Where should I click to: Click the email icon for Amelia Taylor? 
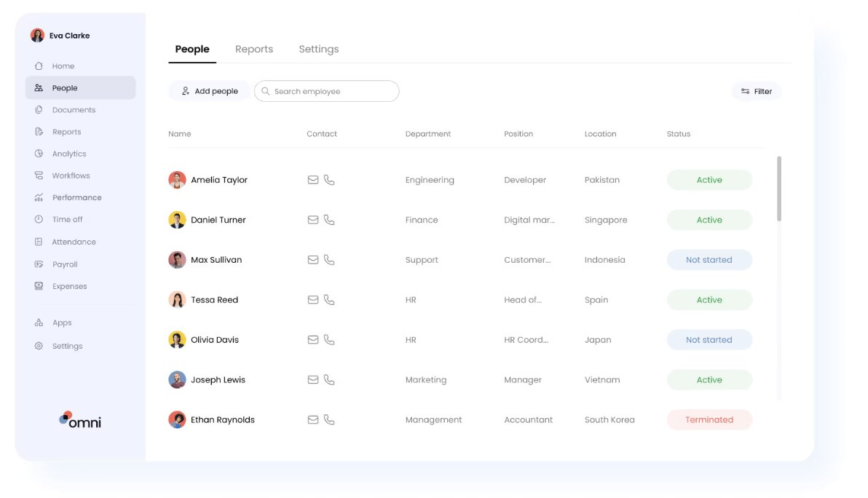(313, 180)
